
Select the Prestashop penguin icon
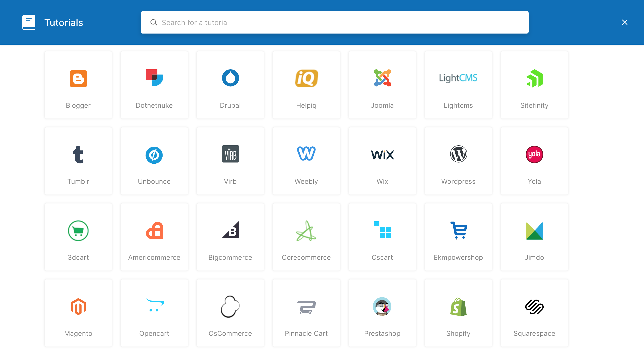382,307
